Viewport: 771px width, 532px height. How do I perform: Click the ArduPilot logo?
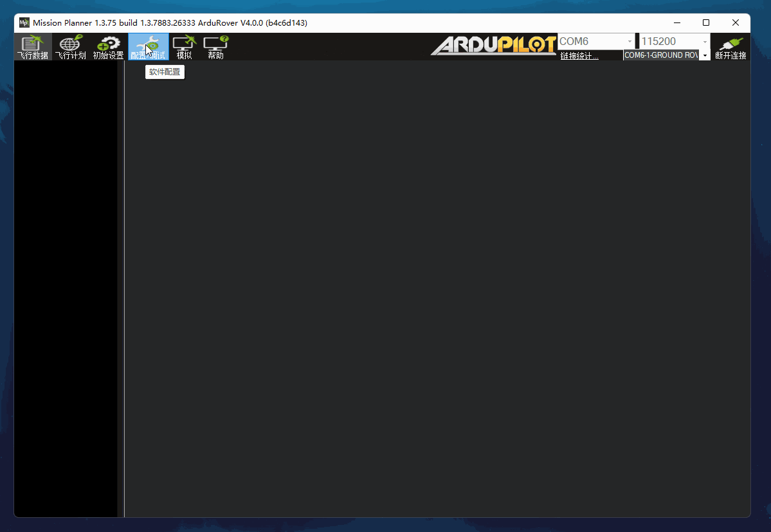click(x=494, y=46)
